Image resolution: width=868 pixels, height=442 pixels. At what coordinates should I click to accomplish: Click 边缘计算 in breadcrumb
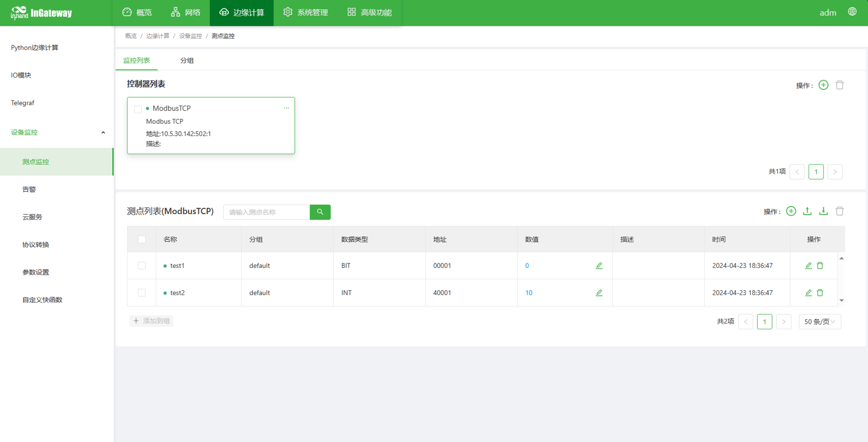pyautogui.click(x=158, y=36)
